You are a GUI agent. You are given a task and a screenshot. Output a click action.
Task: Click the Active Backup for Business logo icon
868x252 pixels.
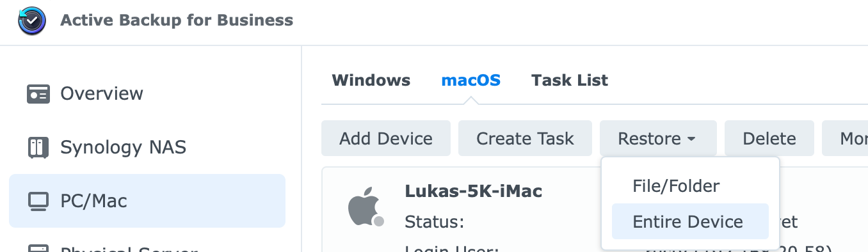click(32, 20)
